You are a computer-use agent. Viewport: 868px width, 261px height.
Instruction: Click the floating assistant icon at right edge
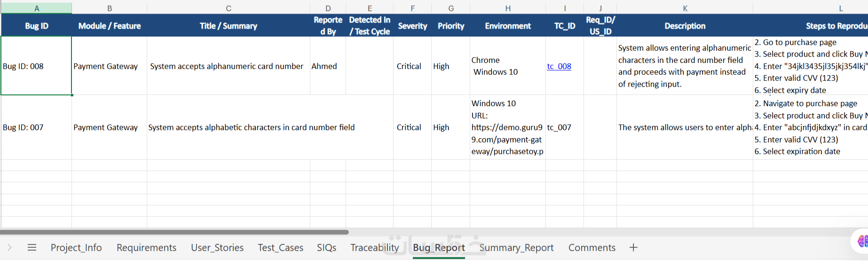(x=862, y=241)
